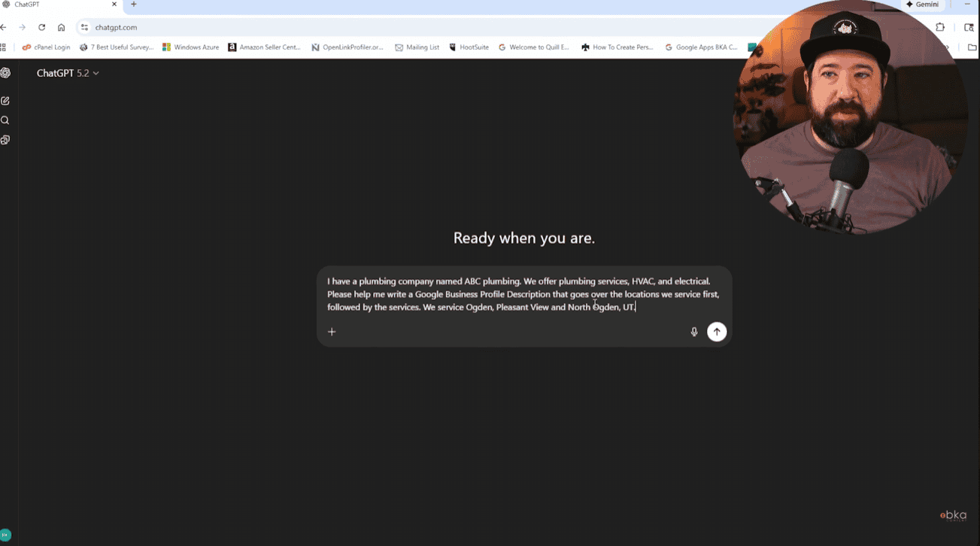Viewport: 980px width, 546px height.
Task: Activate the microphone dictation icon
Action: 693,332
